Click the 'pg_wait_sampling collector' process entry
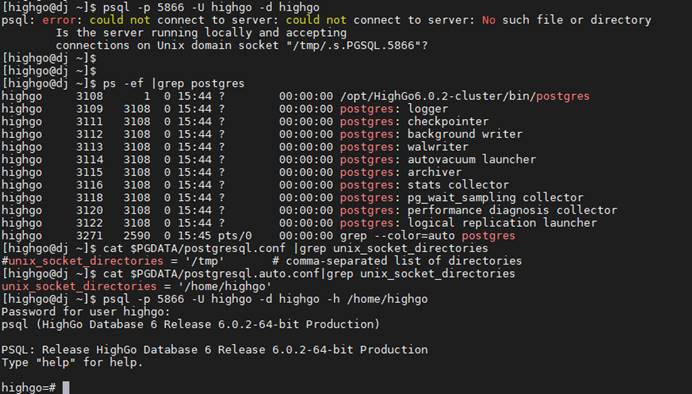The height and width of the screenshot is (394, 692). [x=495, y=198]
